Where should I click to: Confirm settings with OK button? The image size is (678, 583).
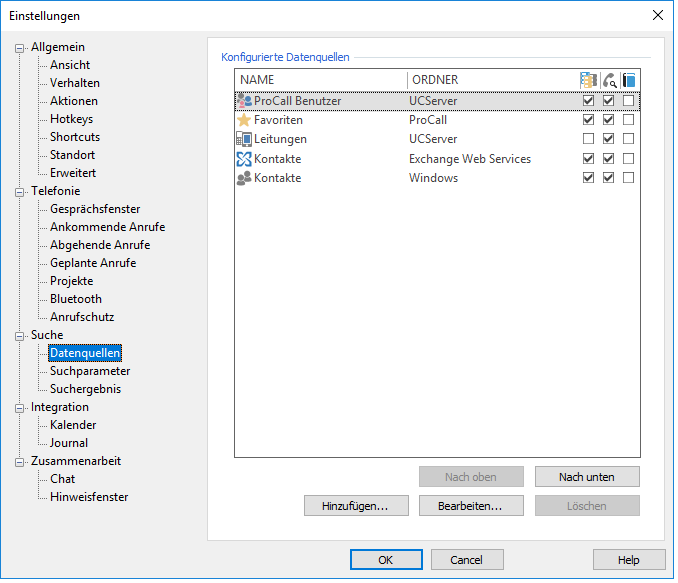tap(386, 560)
